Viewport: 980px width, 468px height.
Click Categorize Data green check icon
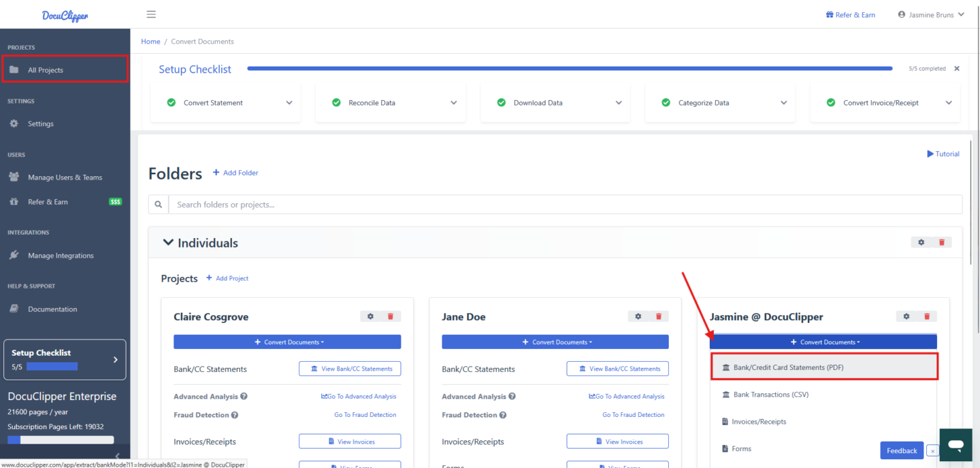[666, 103]
